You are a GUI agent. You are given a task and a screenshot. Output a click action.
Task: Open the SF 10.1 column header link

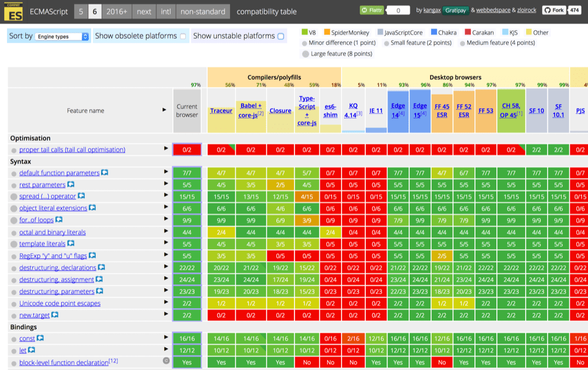pyautogui.click(x=559, y=111)
